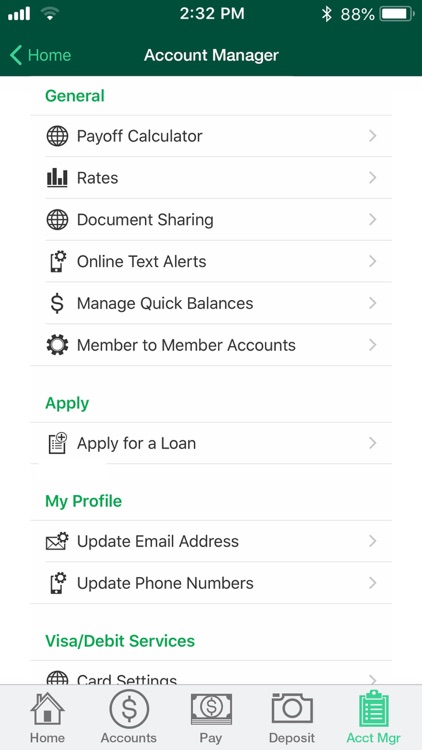Go back using the Home button in header
This screenshot has height=750, width=422.
40,55
